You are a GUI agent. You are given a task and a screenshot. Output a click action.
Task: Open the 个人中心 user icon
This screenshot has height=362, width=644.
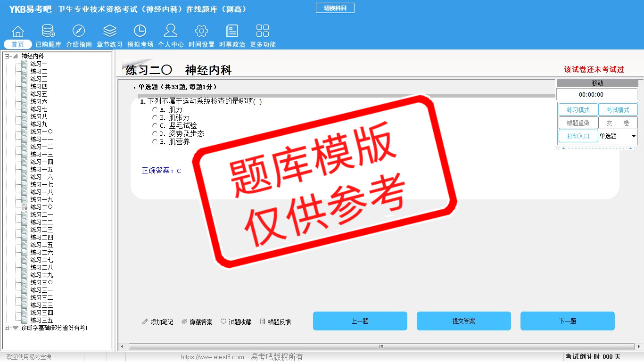[x=171, y=31]
